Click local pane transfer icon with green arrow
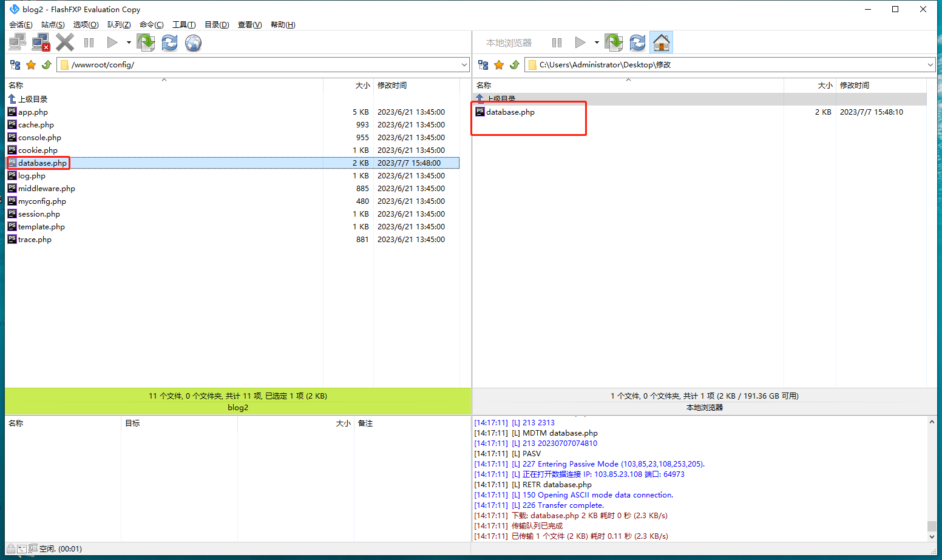The height and width of the screenshot is (560, 942). point(614,42)
